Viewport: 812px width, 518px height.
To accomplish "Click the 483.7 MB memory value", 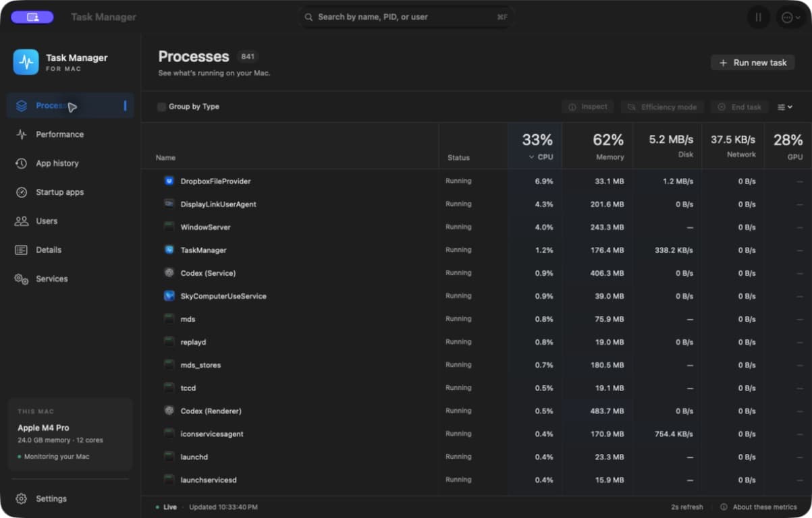I will (606, 411).
